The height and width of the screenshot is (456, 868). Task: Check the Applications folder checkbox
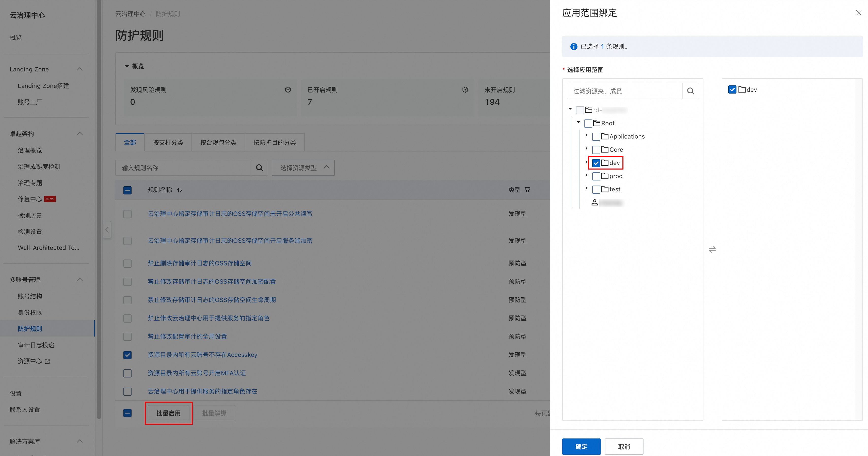click(x=596, y=136)
